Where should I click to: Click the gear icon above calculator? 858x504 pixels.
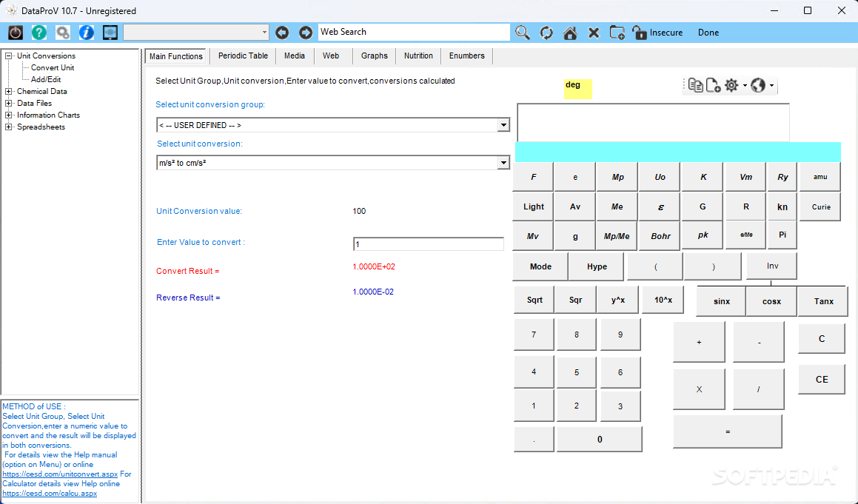[731, 85]
